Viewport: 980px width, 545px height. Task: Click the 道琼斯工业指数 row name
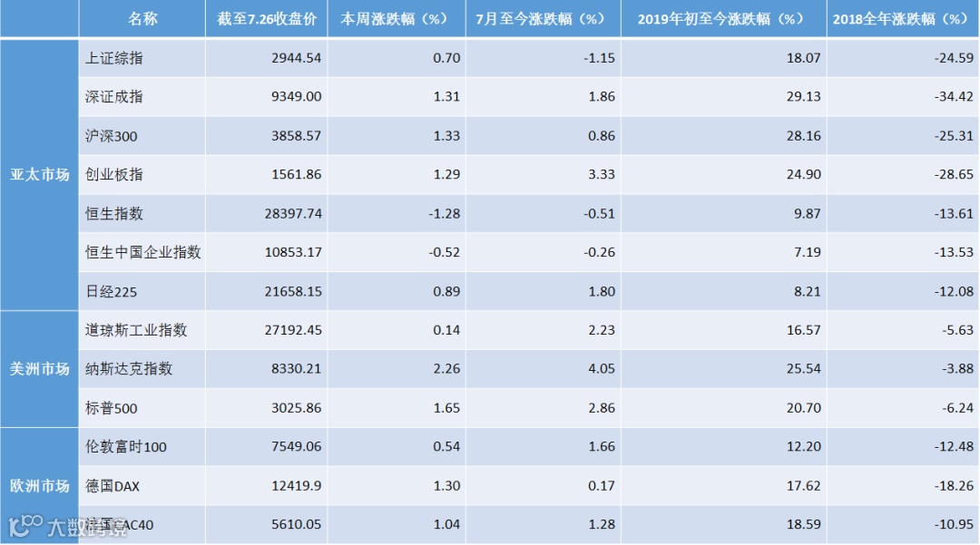135,330
